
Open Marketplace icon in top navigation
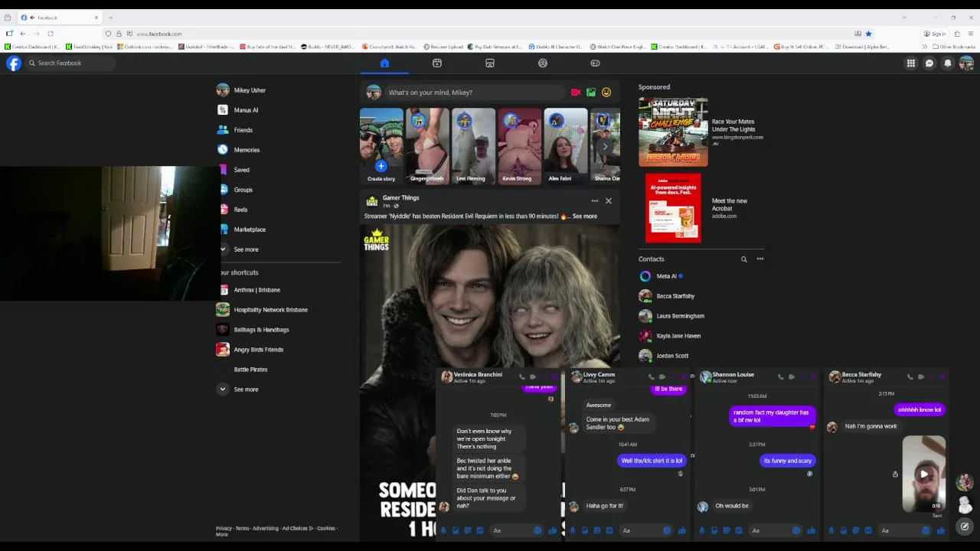[490, 63]
